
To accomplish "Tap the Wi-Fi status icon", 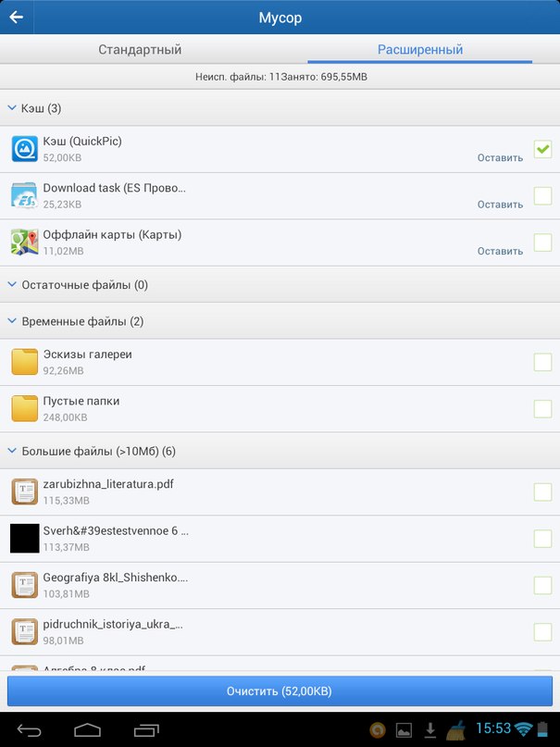I will pyautogui.click(x=524, y=728).
